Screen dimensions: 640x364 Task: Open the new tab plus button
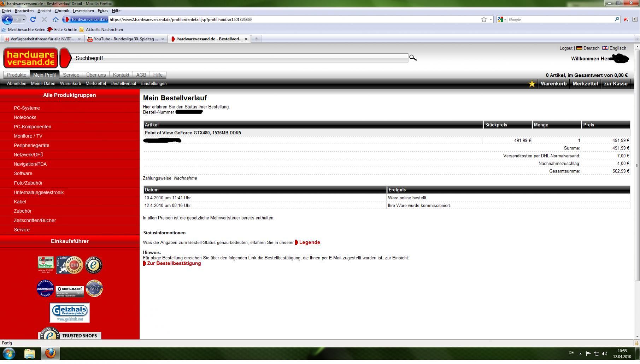256,39
